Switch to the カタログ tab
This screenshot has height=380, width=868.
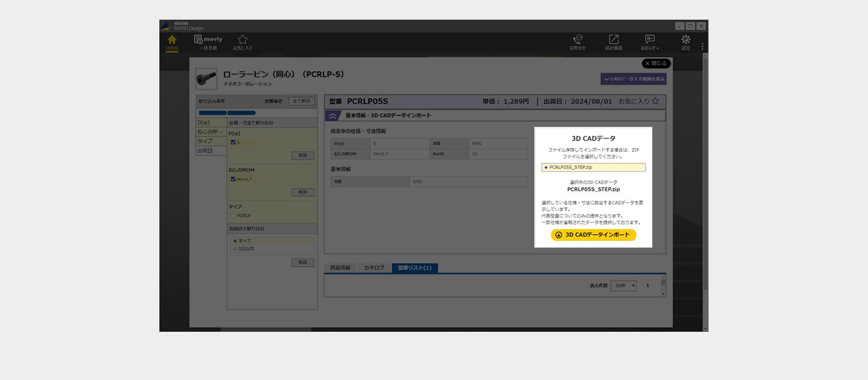coord(374,268)
